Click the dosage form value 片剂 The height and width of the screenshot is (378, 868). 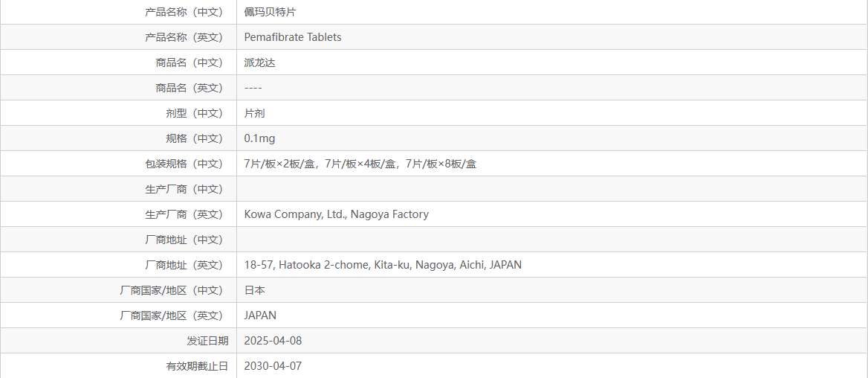click(255, 113)
